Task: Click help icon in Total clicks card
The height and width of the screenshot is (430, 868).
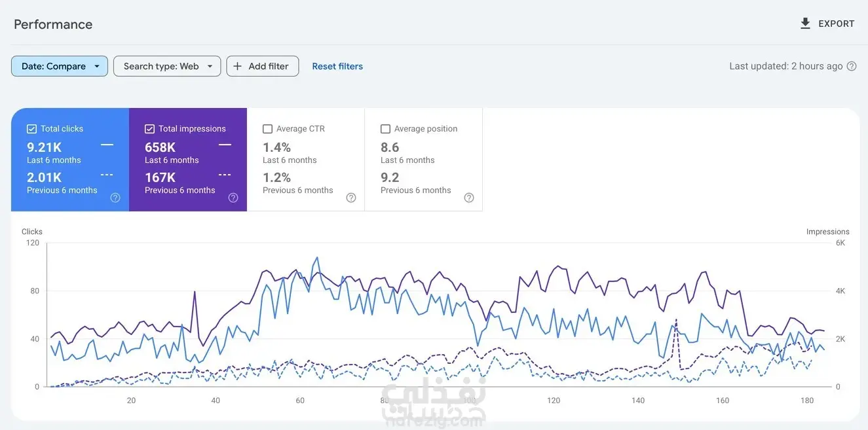Action: [115, 198]
